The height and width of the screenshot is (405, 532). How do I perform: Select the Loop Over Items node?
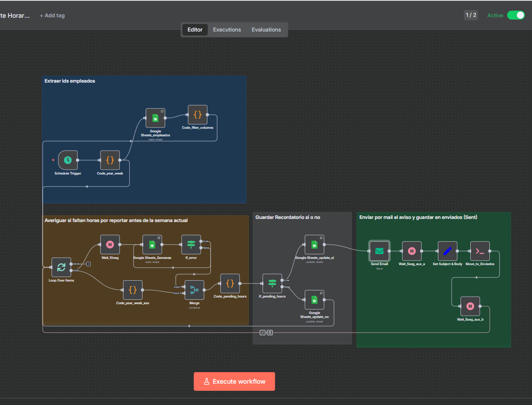(x=61, y=267)
